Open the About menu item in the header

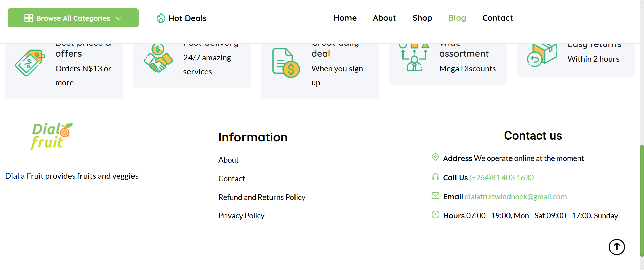click(384, 18)
